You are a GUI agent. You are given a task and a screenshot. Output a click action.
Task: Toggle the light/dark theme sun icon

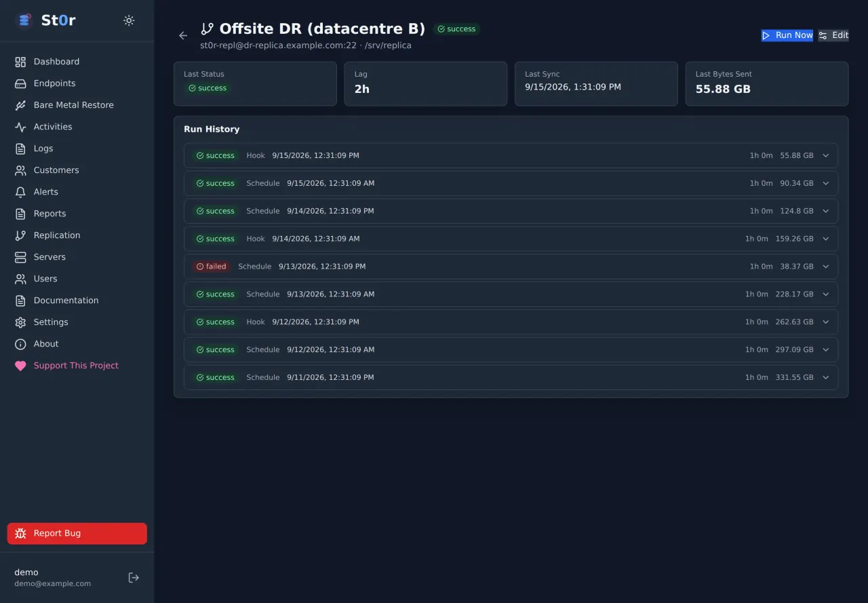click(129, 20)
